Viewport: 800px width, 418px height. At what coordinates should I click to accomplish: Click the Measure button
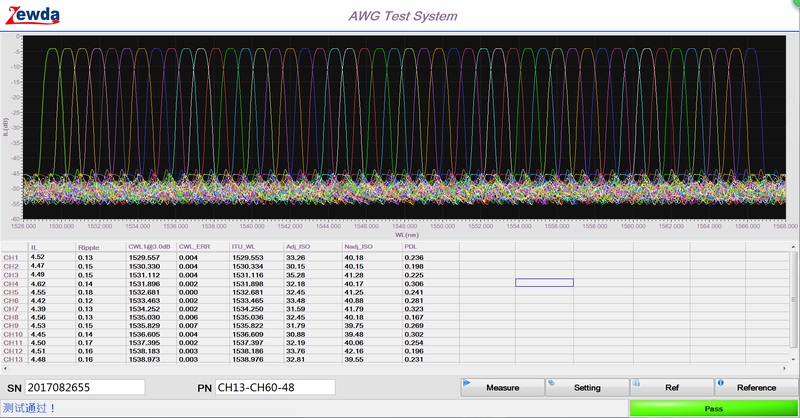click(503, 387)
